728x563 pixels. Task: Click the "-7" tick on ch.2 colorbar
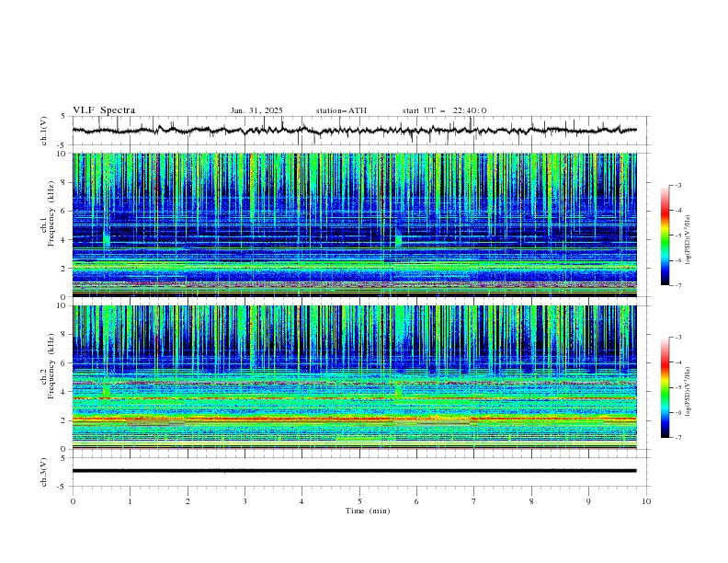[x=677, y=437]
